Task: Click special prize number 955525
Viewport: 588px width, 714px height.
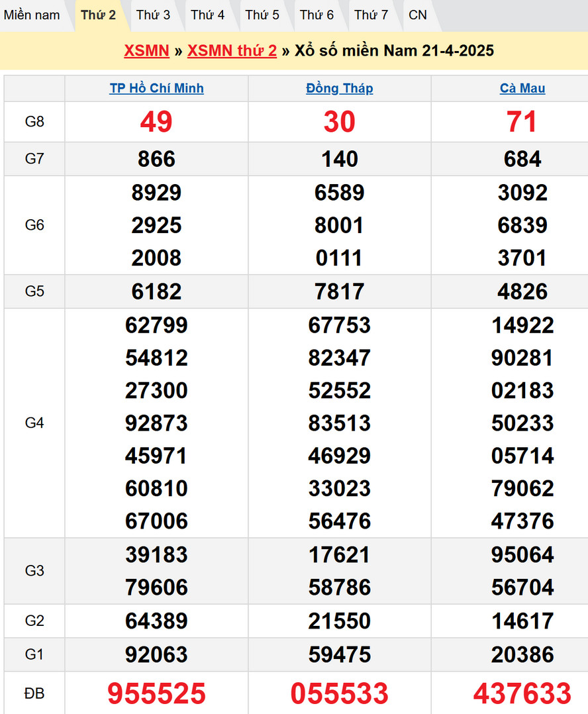Action: click(x=156, y=693)
